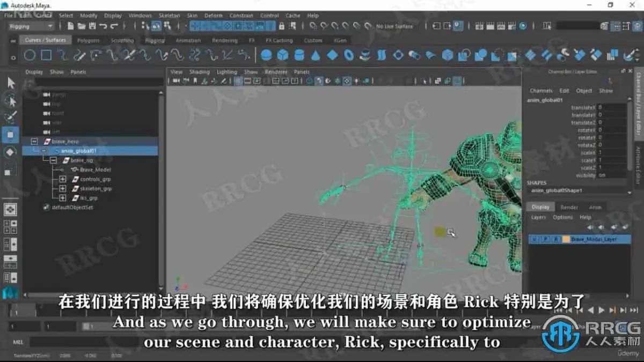Open the Rigging menu set dropdown

point(32,26)
